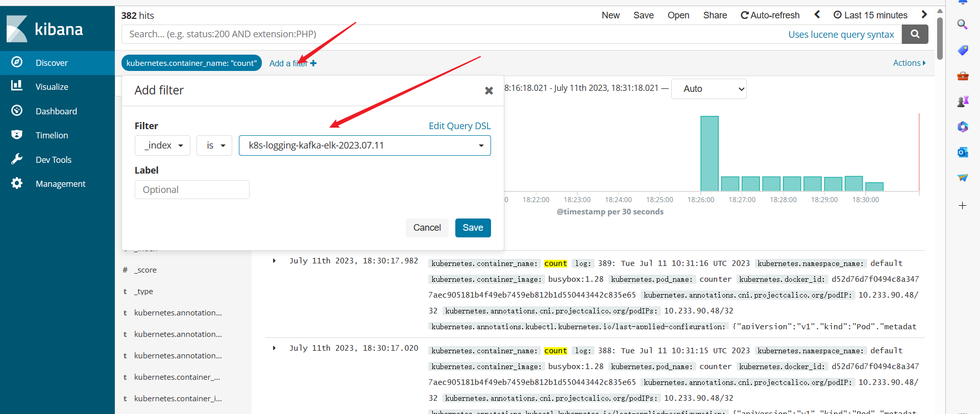Open Uses lucene query syntax link
Viewport: 980px width, 414px height.
coord(841,34)
